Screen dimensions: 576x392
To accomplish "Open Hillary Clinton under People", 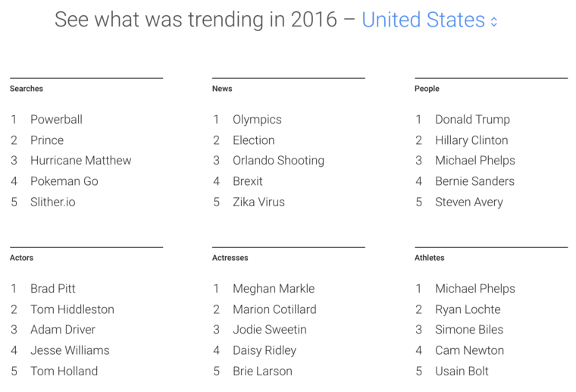I will [x=471, y=140].
